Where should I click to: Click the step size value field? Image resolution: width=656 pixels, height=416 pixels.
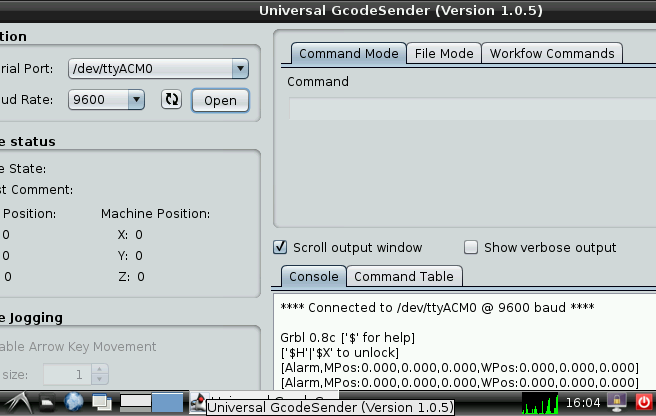[67, 374]
